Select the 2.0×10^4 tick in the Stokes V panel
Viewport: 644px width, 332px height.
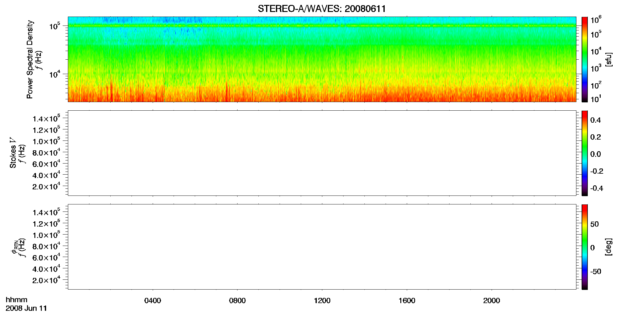[46, 186]
